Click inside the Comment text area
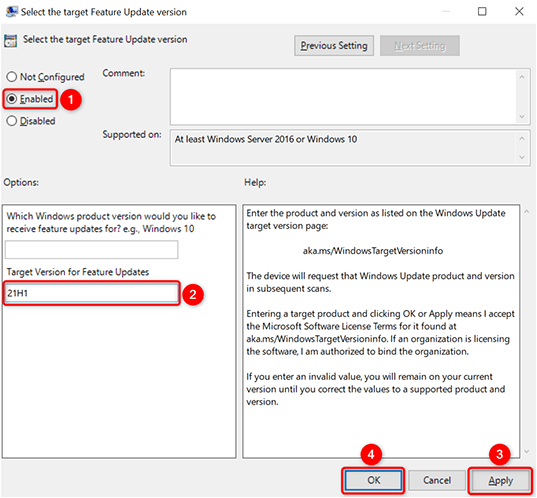Image resolution: width=537 pixels, height=498 pixels. pos(344,97)
